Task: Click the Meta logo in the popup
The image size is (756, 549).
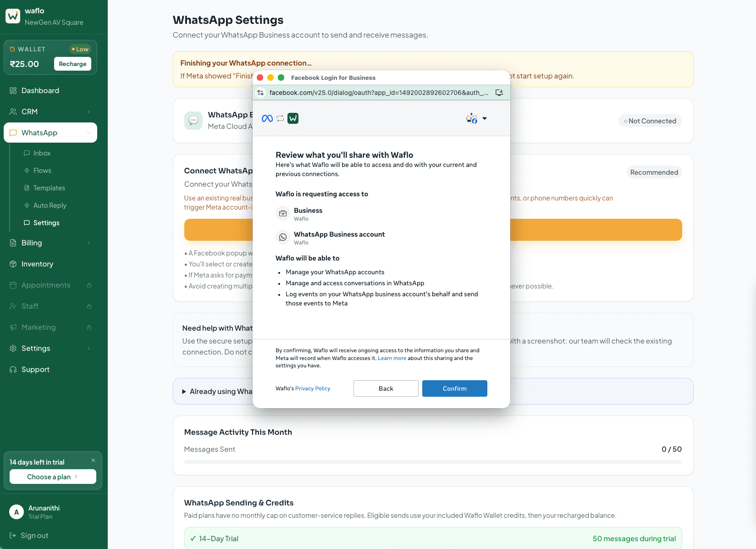Action: (x=267, y=118)
